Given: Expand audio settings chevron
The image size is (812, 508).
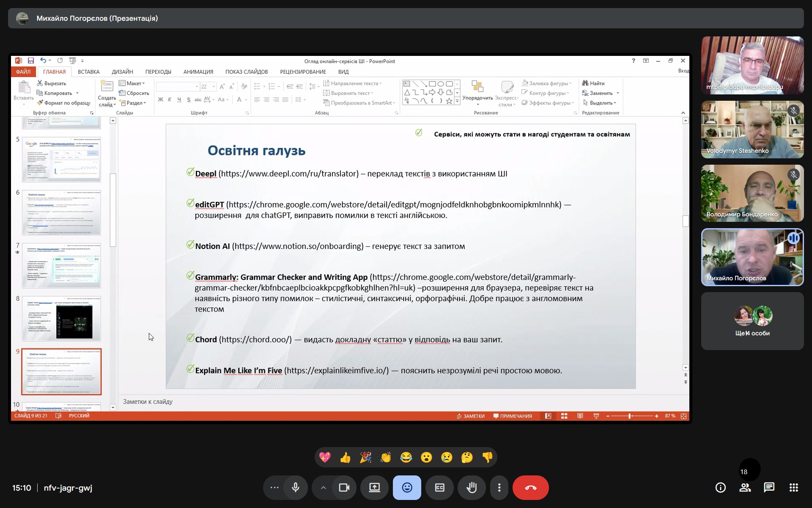Looking at the screenshot, I should click(x=323, y=488).
